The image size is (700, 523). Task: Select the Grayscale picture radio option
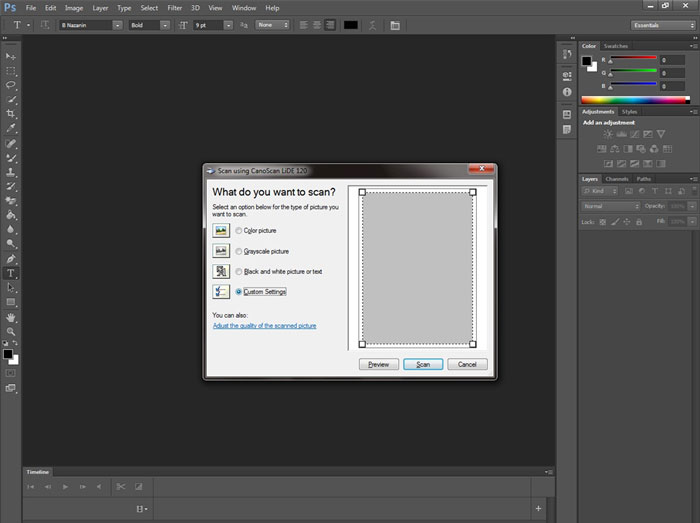(239, 252)
